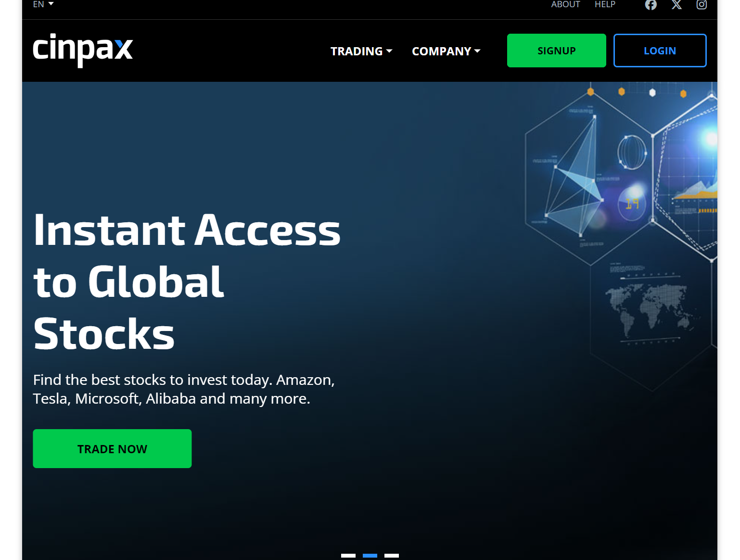This screenshot has height=560, width=740.
Task: Expand the EN language dropdown
Action: [43, 4]
